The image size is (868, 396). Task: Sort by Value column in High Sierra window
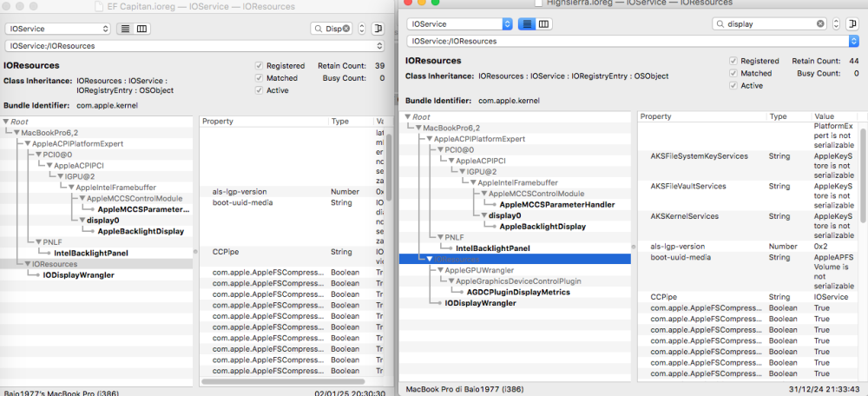[834, 117]
